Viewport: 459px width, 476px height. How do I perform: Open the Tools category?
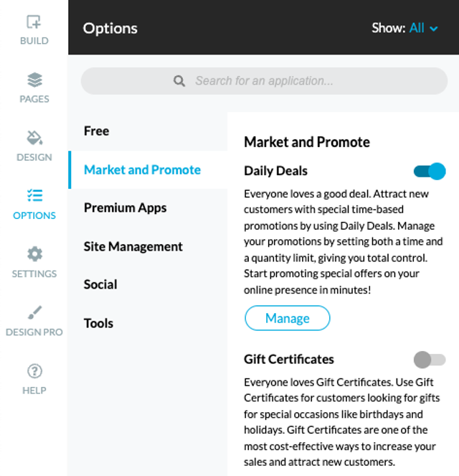(x=148, y=323)
